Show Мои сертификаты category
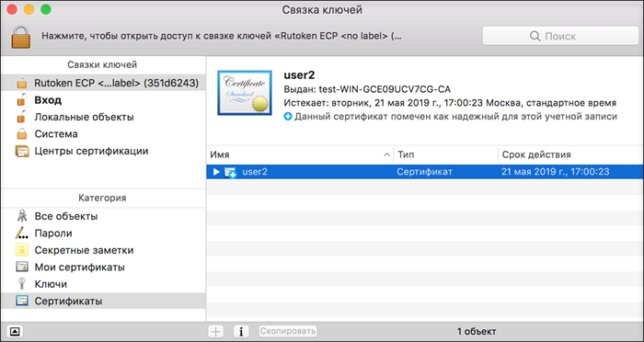This screenshot has height=342, width=644. tap(103, 268)
